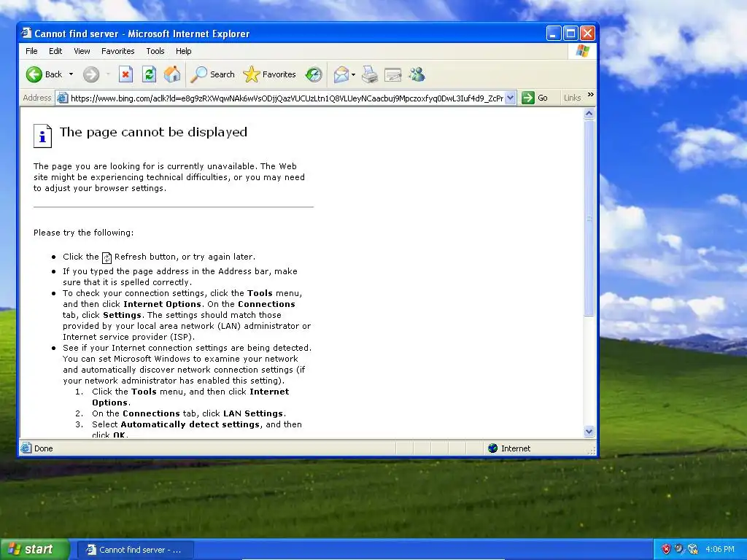The width and height of the screenshot is (747, 560).
Task: Maximize the Internet Explorer window
Action: (x=570, y=34)
